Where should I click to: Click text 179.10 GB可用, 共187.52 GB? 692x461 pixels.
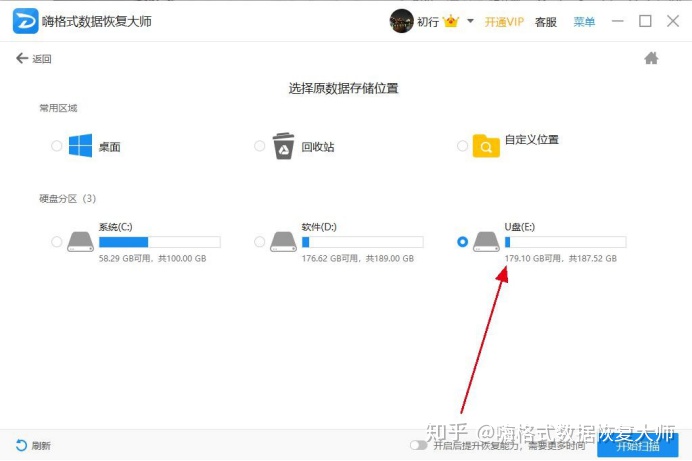(x=560, y=259)
